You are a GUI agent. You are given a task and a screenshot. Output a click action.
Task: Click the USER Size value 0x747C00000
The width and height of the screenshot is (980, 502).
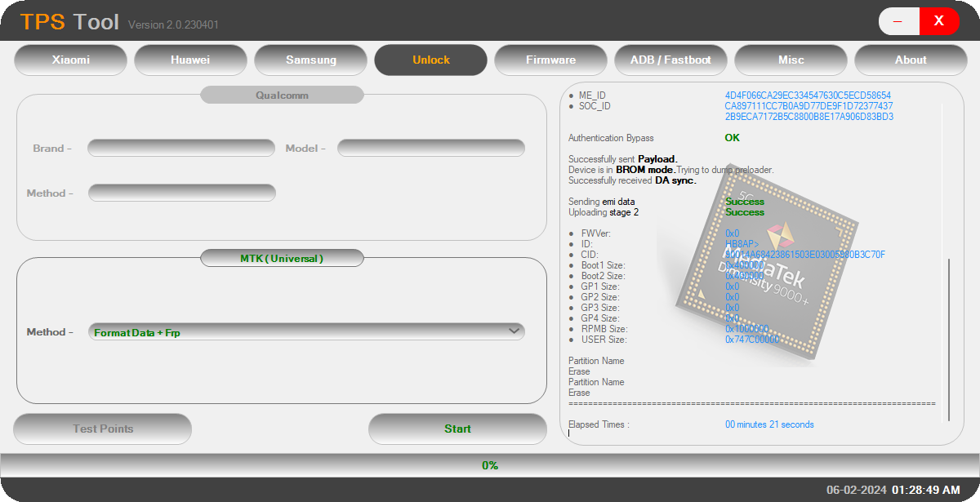(751, 340)
